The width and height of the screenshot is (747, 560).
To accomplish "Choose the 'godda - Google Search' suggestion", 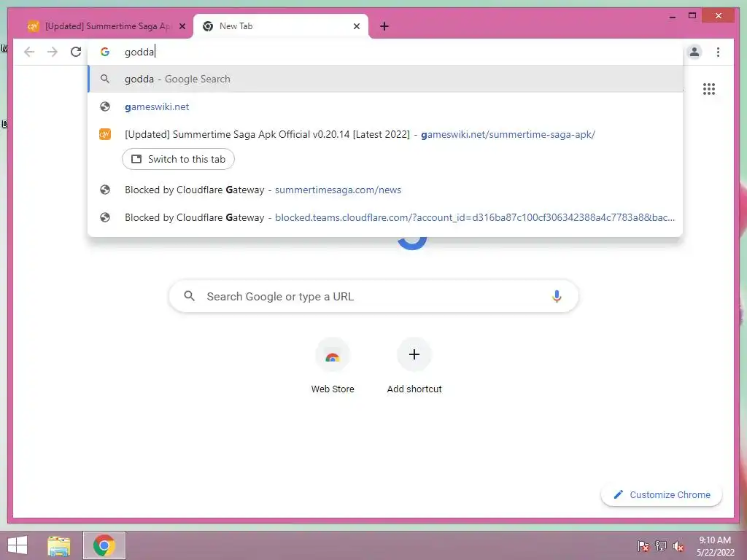I will 385,79.
